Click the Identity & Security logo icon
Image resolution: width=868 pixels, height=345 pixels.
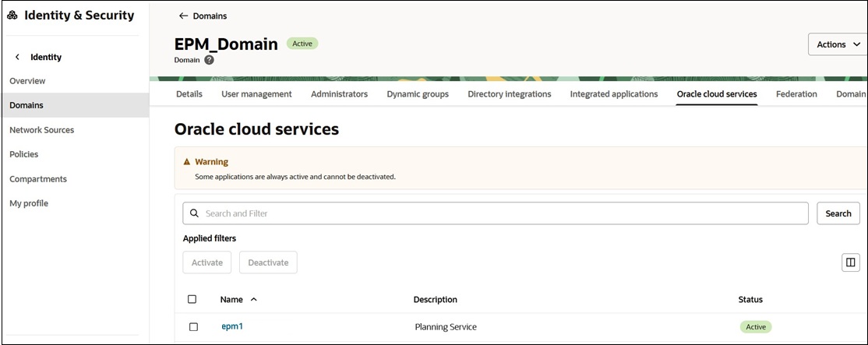[12, 16]
